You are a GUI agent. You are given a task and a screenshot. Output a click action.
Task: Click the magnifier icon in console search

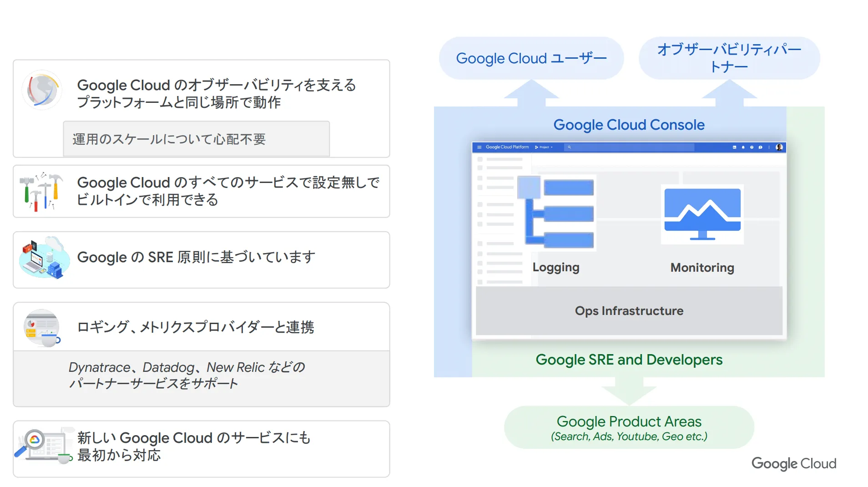pyautogui.click(x=569, y=147)
